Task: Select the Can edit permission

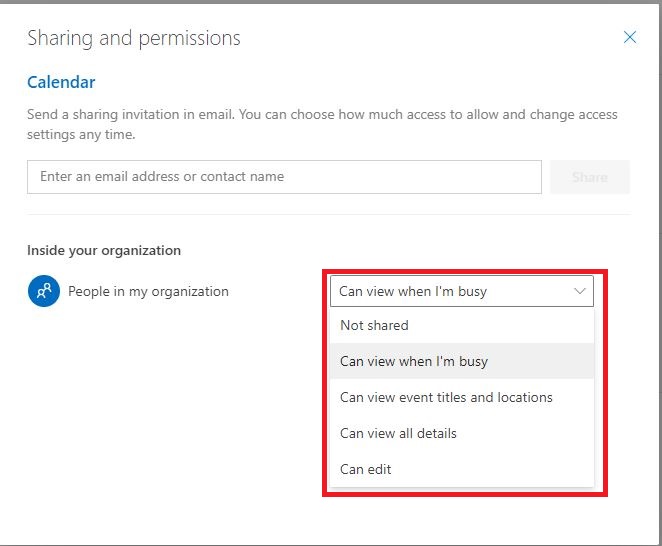Action: tap(462, 469)
